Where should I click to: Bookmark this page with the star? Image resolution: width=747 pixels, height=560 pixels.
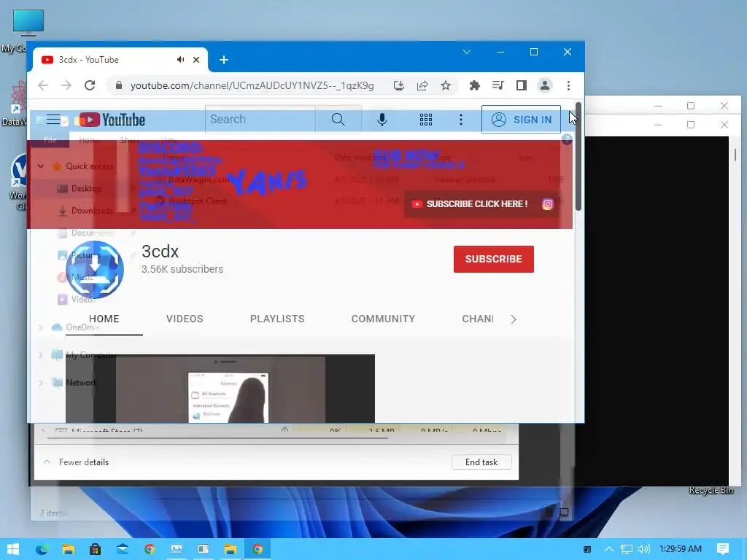(x=446, y=85)
